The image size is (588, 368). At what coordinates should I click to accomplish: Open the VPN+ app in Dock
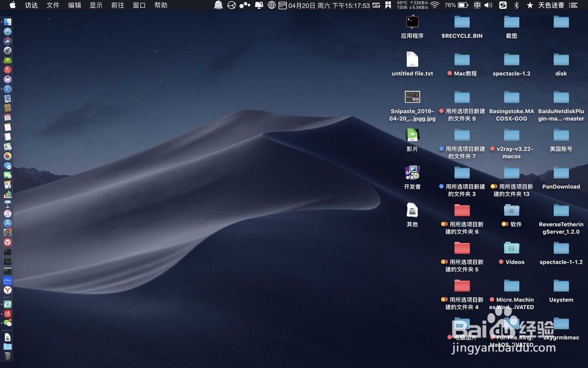pos(8,280)
